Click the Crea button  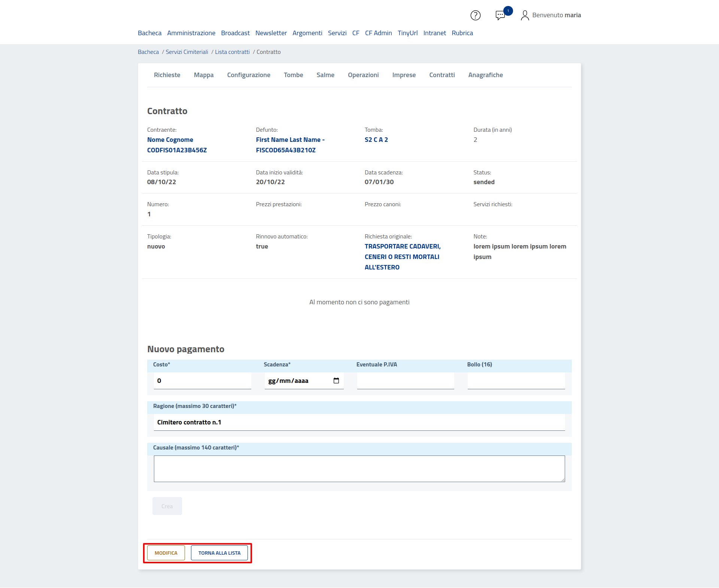pyautogui.click(x=167, y=506)
